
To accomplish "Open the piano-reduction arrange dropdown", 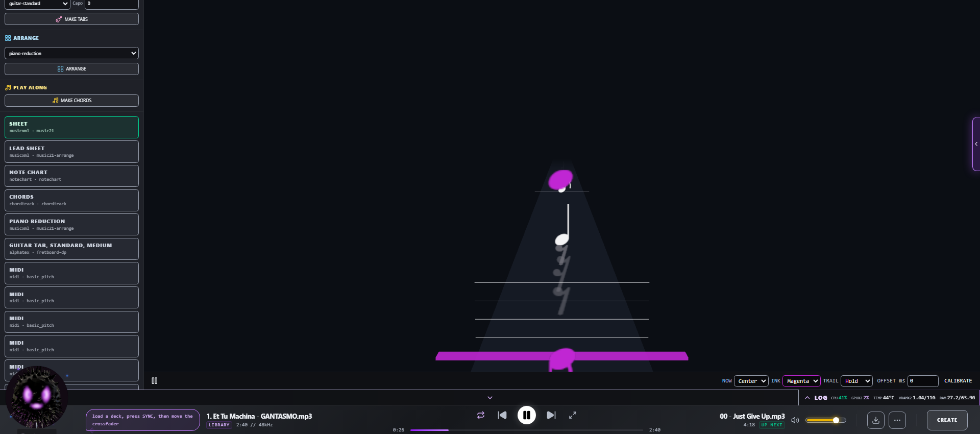I will (x=71, y=53).
